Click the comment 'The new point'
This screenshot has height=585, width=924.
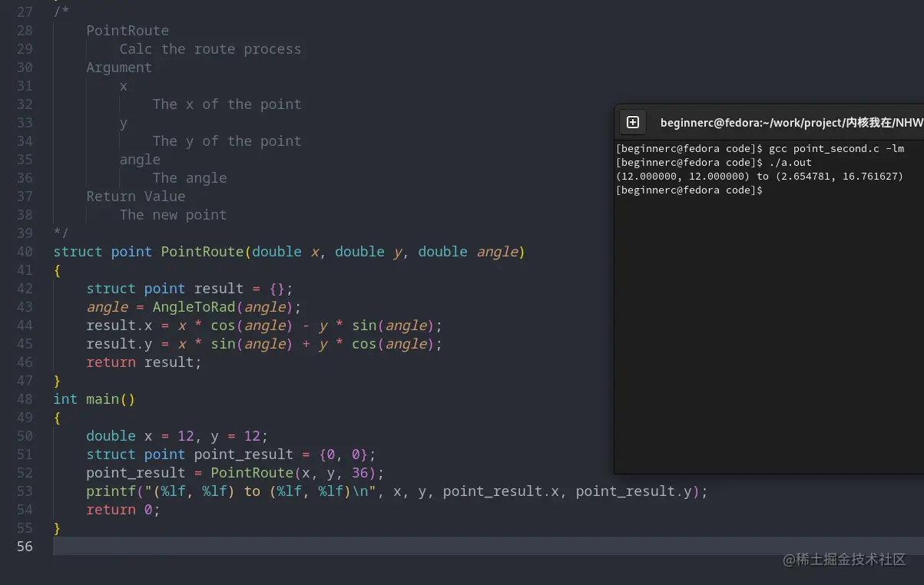174,215
